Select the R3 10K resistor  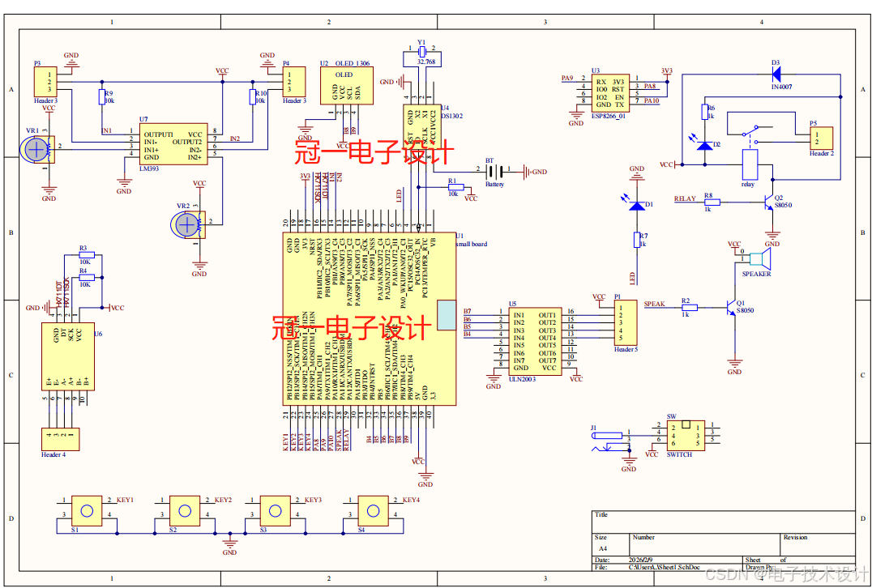[87, 255]
